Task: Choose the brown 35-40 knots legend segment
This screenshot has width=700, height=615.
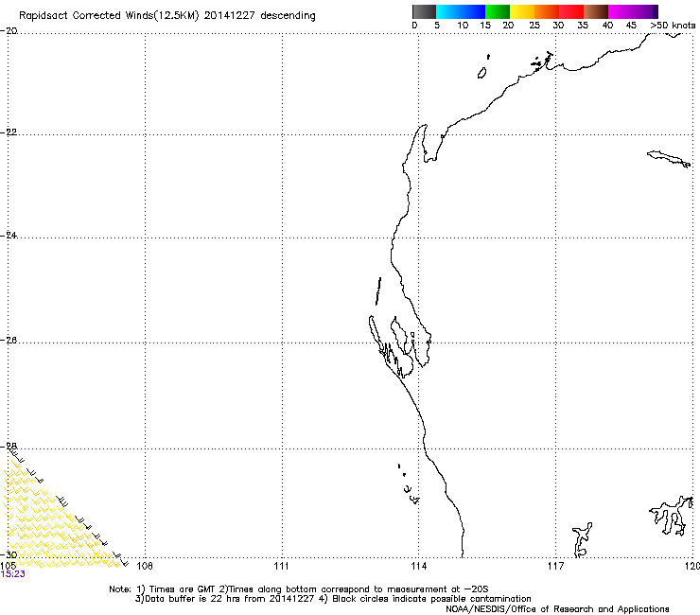Action: (x=596, y=11)
